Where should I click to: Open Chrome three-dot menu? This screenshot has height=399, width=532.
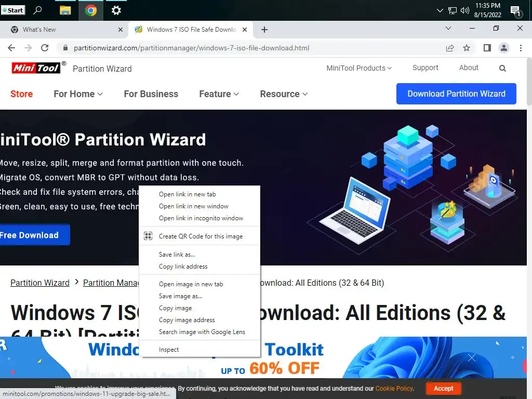coord(521,48)
